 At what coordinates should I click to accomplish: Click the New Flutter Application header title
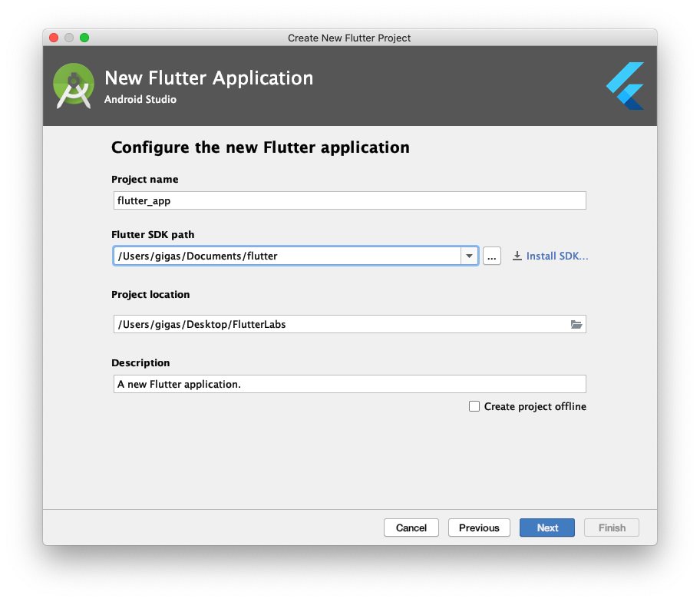click(x=209, y=78)
